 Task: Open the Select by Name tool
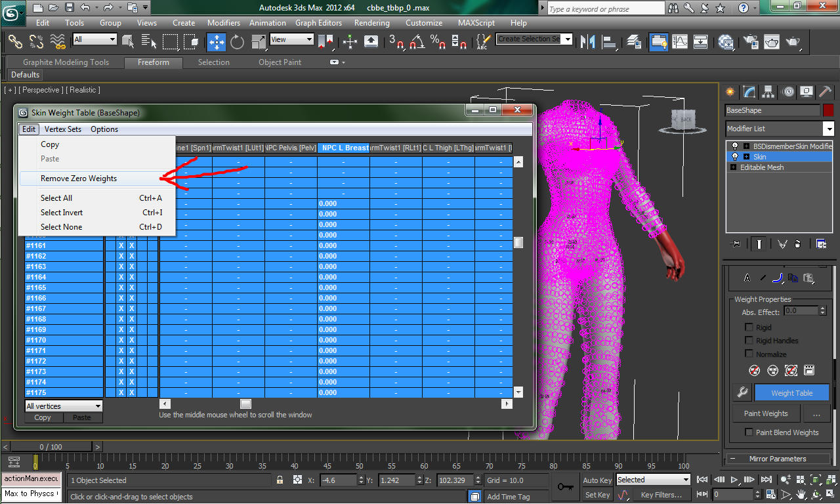[x=148, y=41]
